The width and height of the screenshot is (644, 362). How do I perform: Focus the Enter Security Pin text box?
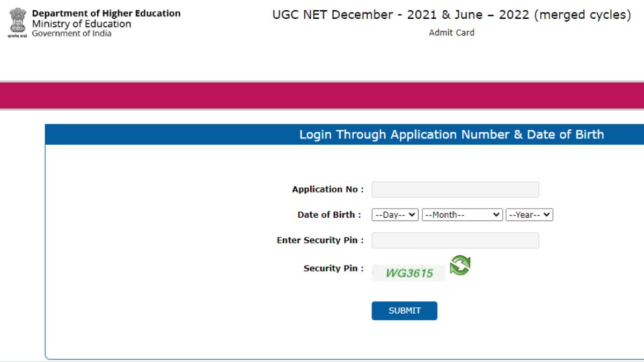coord(455,241)
